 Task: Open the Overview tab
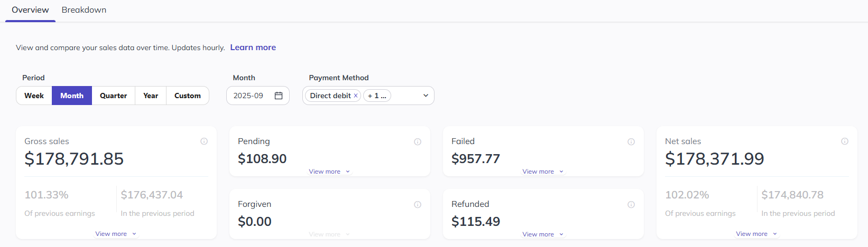30,10
